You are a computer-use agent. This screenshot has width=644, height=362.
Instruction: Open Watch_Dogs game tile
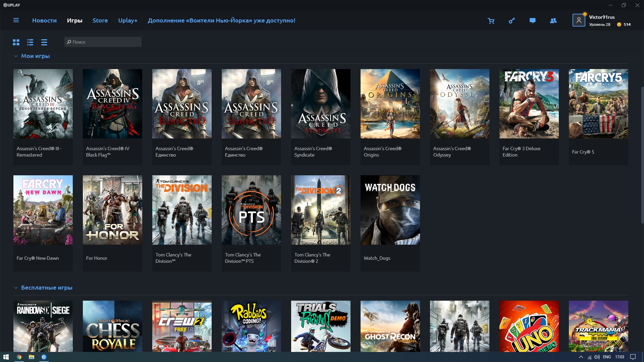click(x=390, y=210)
